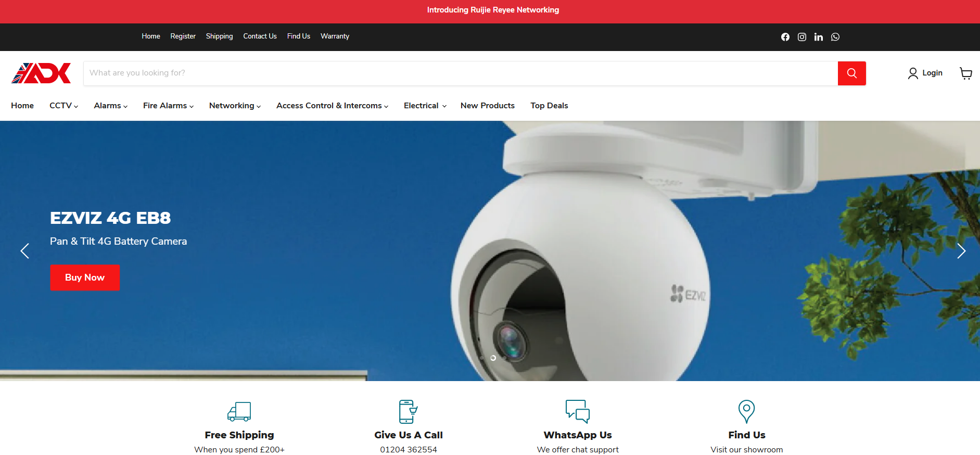Click the Find Us map pin icon
This screenshot has width=980, height=455.
747,411
